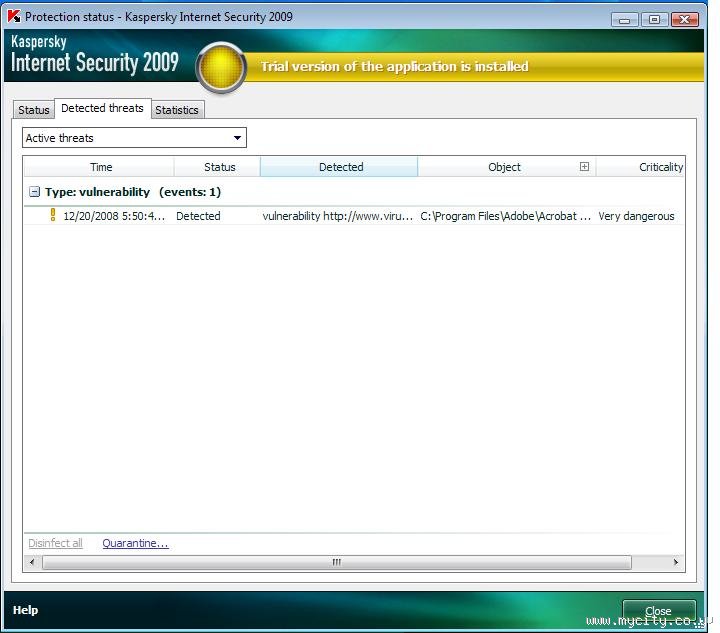Click the horizontal scrollbar thumb
Image resolution: width=720 pixels, height=633 pixels.
[337, 562]
